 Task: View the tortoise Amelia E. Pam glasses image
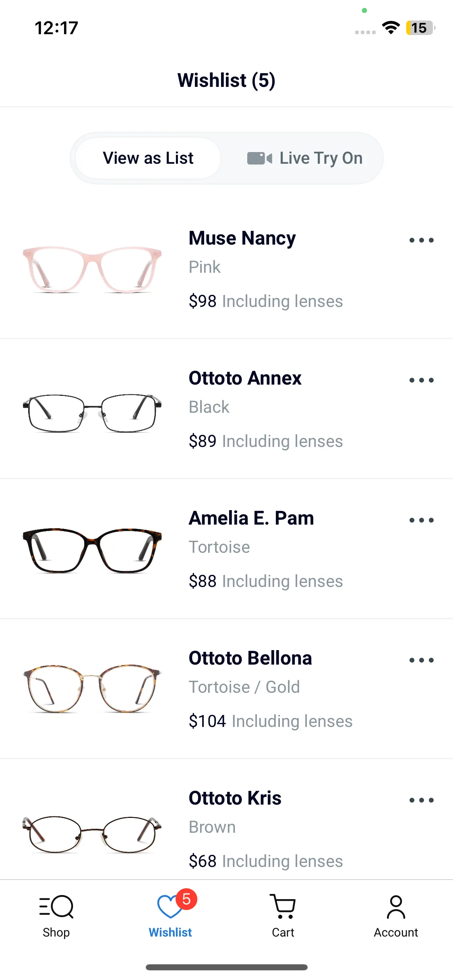92,550
